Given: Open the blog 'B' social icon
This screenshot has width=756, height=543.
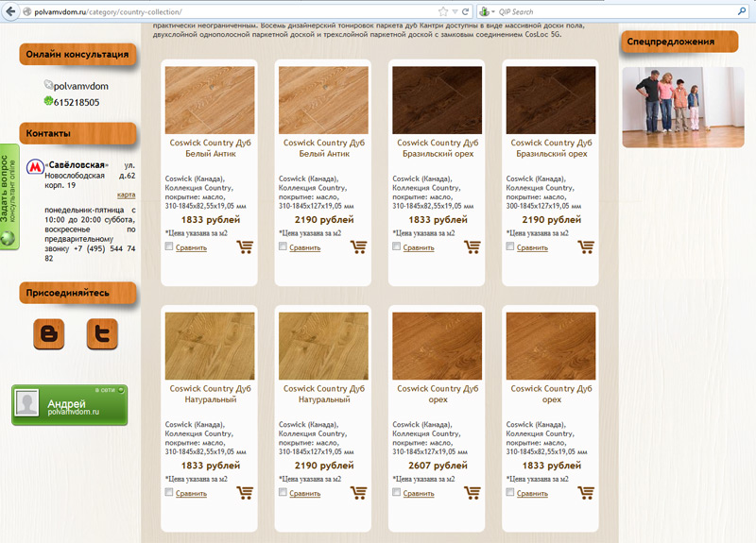Looking at the screenshot, I should click(x=49, y=333).
